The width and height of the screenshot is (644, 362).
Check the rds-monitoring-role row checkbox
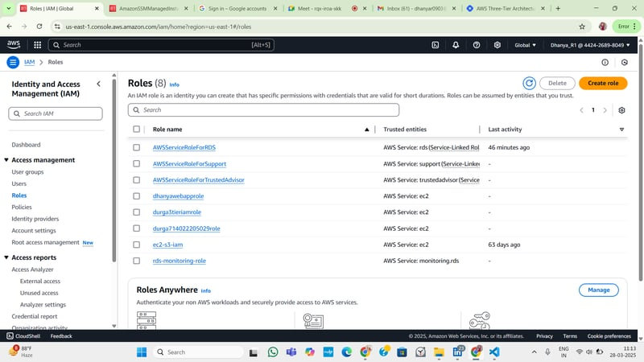pos(136,261)
